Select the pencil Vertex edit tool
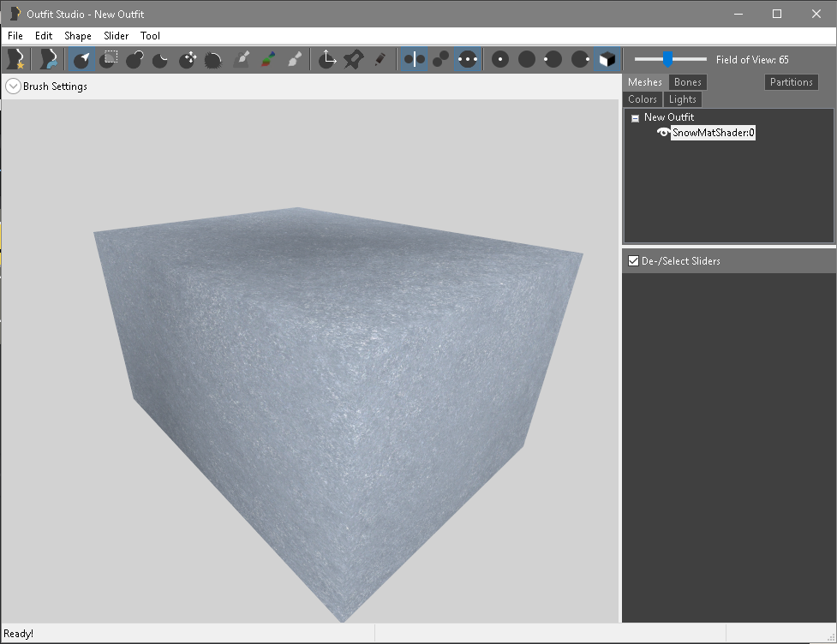Viewport: 837px width, 644px height. 380,59
